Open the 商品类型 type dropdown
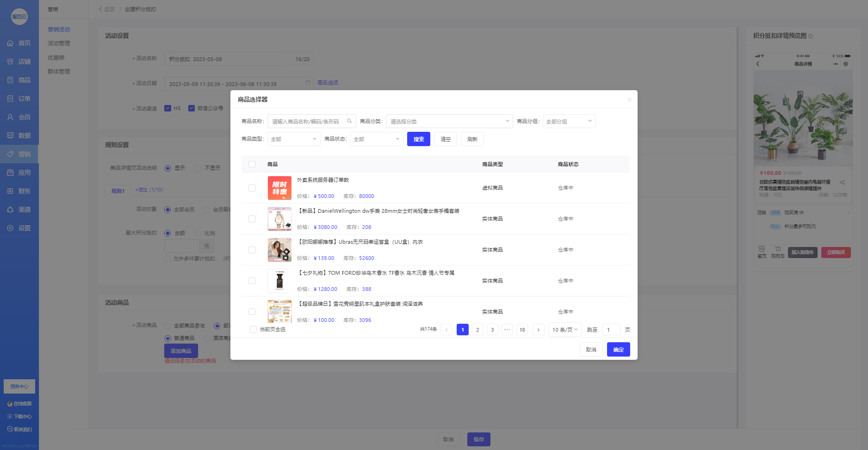The height and width of the screenshot is (450, 868). tap(294, 139)
